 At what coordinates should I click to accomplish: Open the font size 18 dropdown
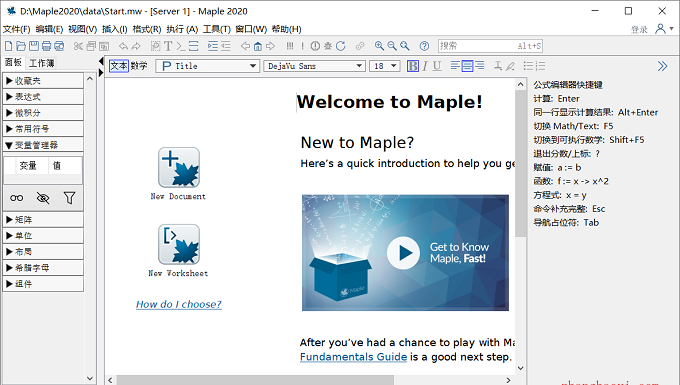[384, 66]
